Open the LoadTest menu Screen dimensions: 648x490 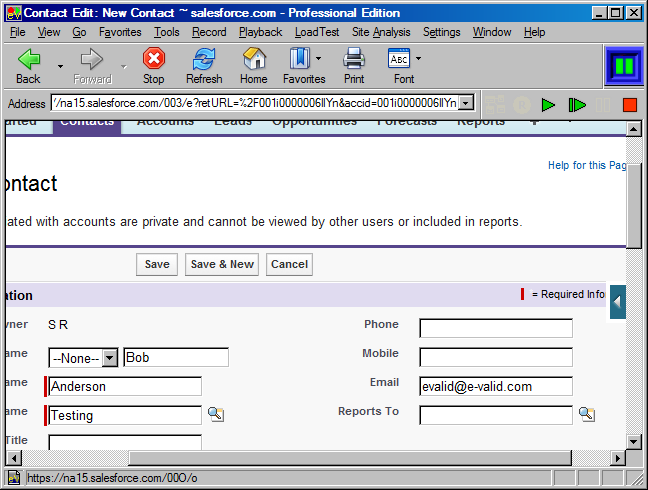pyautogui.click(x=317, y=32)
